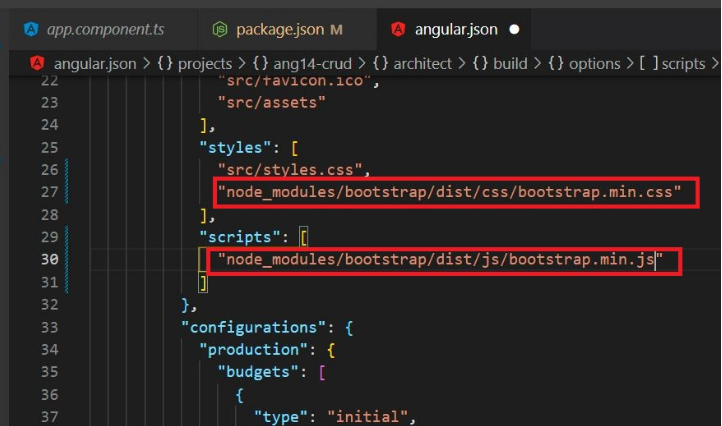Click the red Angular icon on angular.json tab
Image resolution: width=722 pixels, height=426 pixels.
(x=398, y=29)
